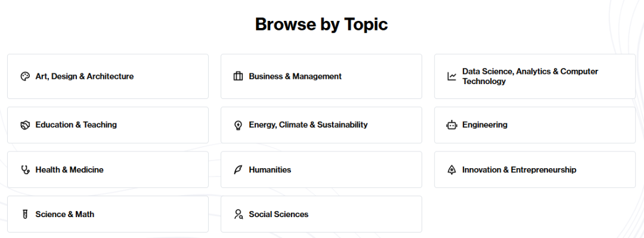Select Data Science, Analytics & Computer Technology
This screenshot has height=238, width=644.
[x=535, y=76]
